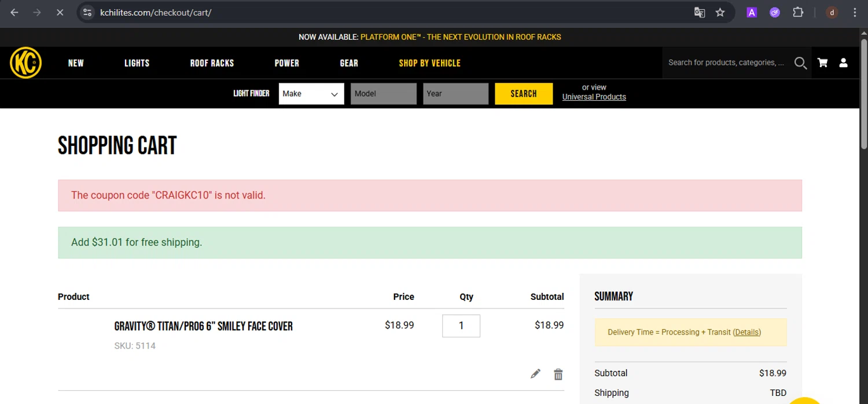Image resolution: width=868 pixels, height=404 pixels.
Task: Click the Model dropdown field
Action: point(384,94)
